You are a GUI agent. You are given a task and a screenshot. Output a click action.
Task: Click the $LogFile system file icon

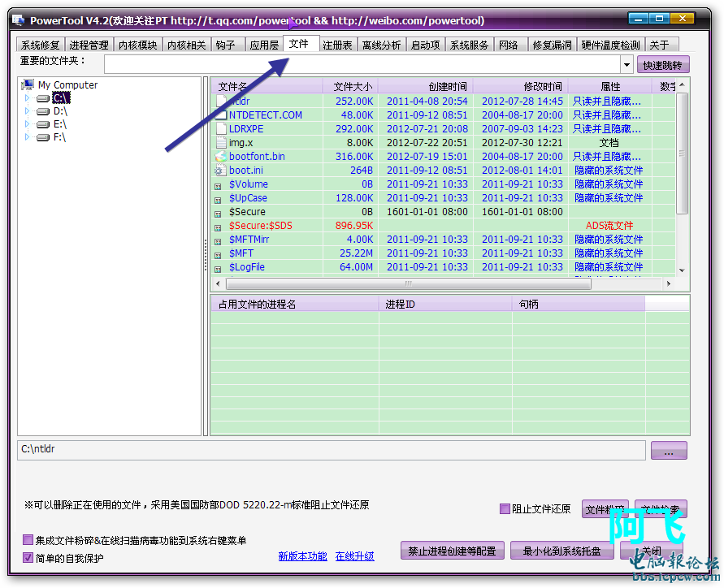click(218, 270)
